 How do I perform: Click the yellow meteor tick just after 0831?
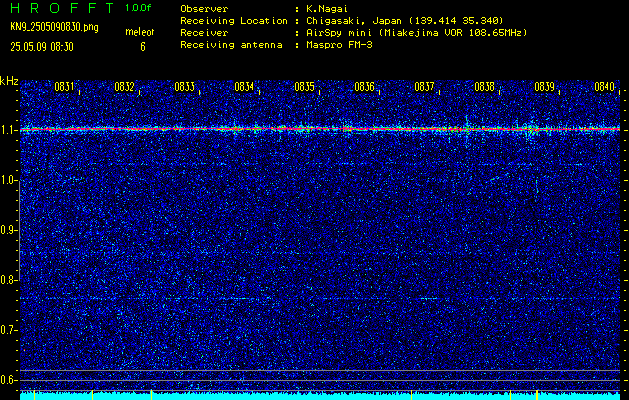[93, 395]
